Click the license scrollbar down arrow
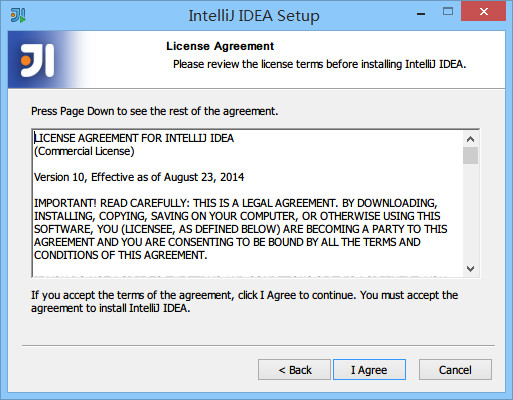The height and width of the screenshot is (400, 513). [x=470, y=268]
